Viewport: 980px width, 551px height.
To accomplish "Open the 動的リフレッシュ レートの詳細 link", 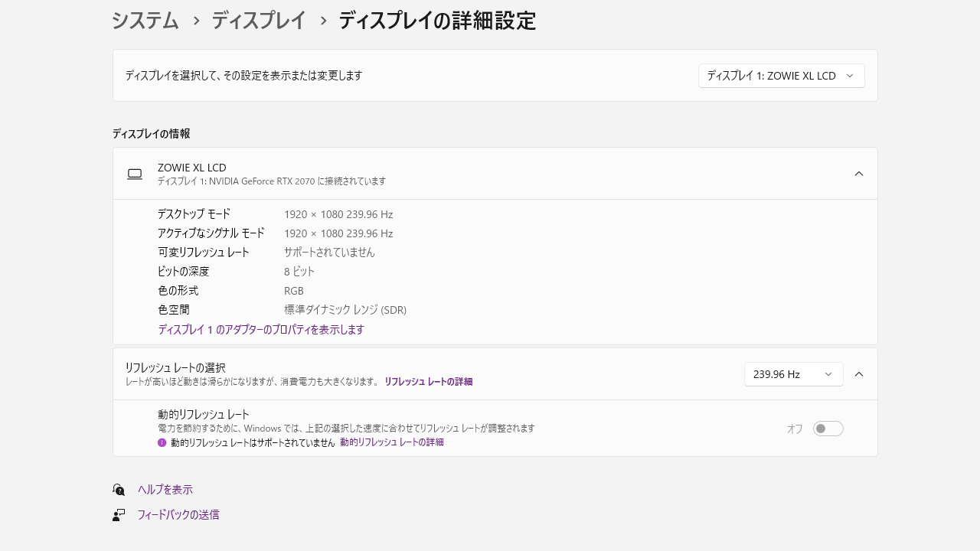I will (392, 442).
